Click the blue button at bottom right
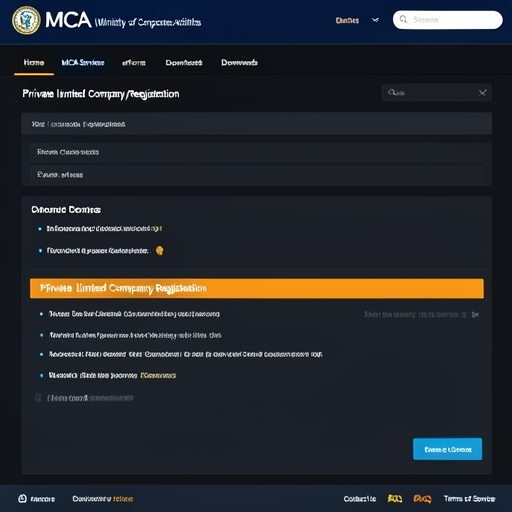The height and width of the screenshot is (512, 512). coord(447,449)
